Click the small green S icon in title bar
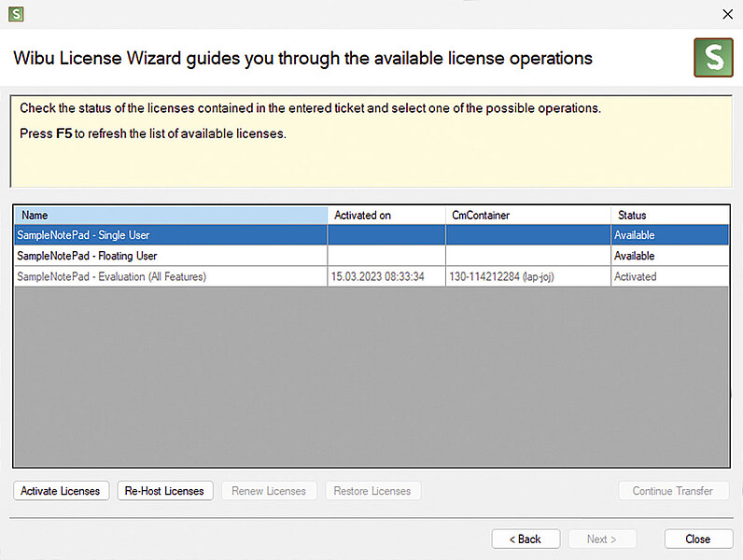Image resolution: width=743 pixels, height=560 pixels. [x=16, y=14]
